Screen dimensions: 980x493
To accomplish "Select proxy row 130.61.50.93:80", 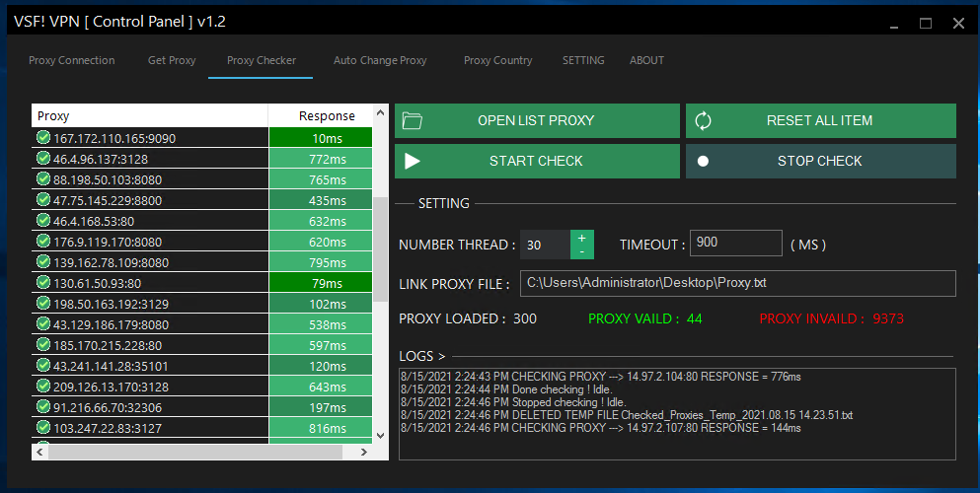I will (x=202, y=283).
